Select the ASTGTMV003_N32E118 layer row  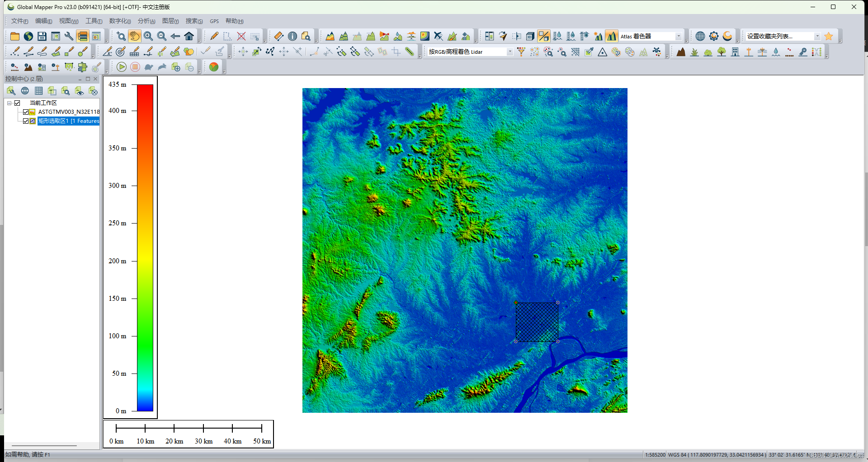point(69,112)
